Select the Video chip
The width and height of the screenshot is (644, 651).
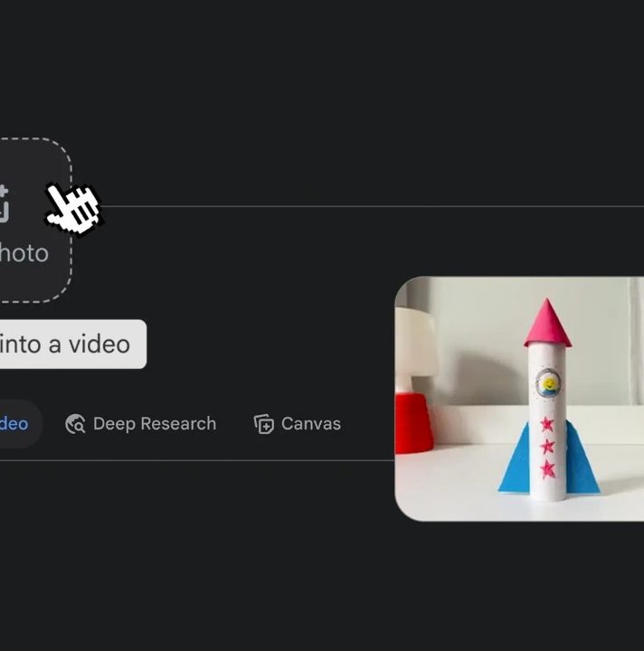[x=21, y=424]
